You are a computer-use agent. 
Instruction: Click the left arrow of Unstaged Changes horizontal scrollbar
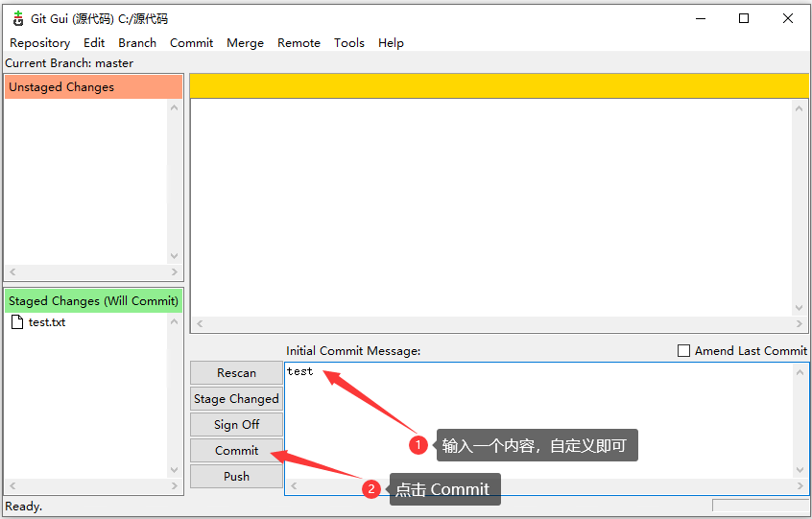click(x=12, y=271)
